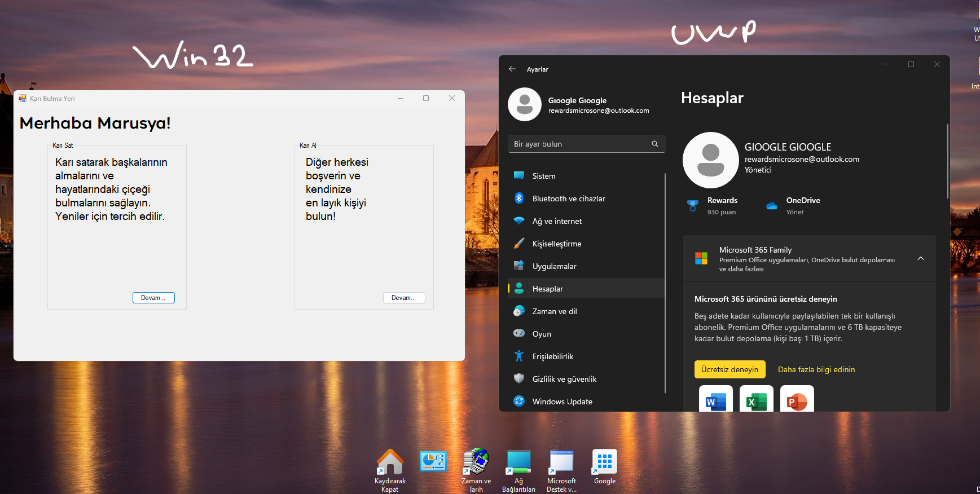Click the Microsoft 365 Family logo icon
The width and height of the screenshot is (980, 494).
tap(701, 258)
